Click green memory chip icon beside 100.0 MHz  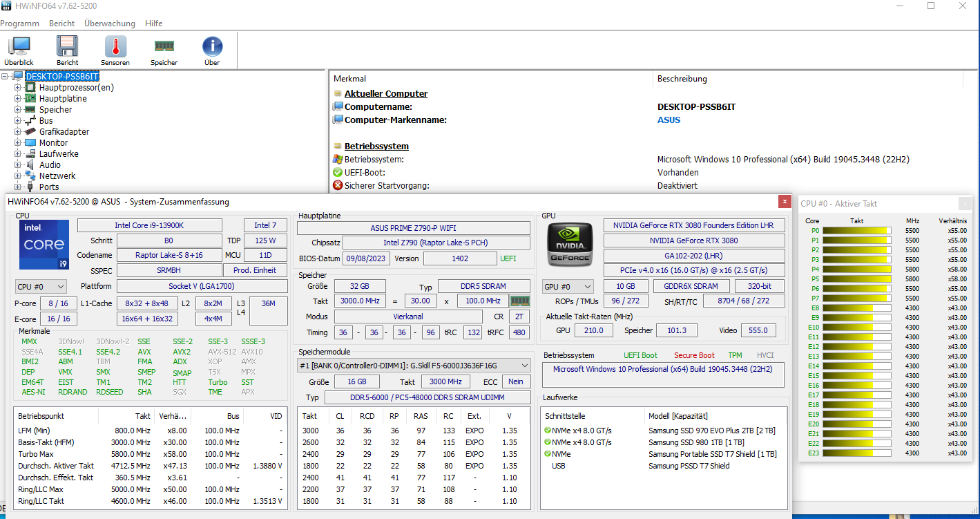tap(519, 301)
